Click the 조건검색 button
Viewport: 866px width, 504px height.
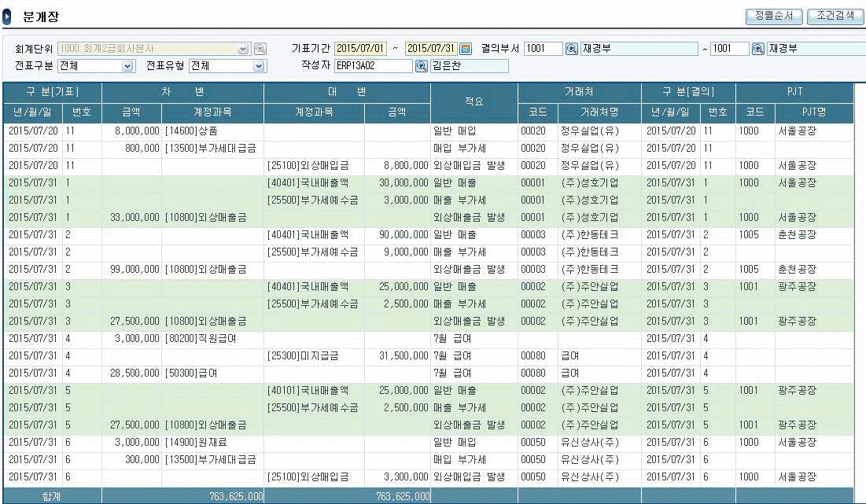pyautogui.click(x=835, y=16)
